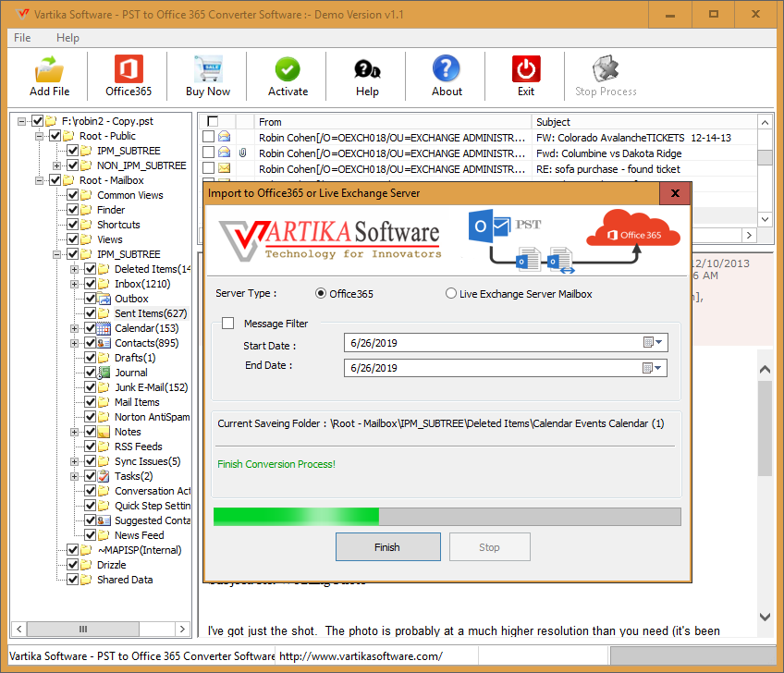Expand the NON_IPM_SUBTREE node
Viewport: 784px width, 673px height.
57,165
